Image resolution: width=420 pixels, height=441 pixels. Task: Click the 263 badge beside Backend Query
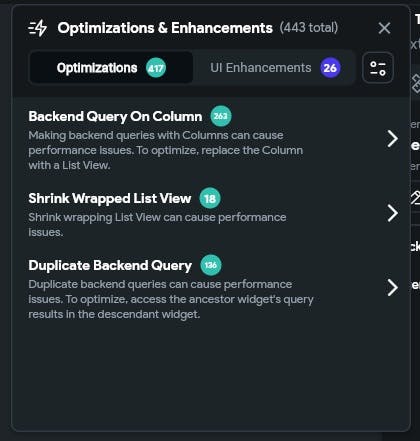[x=221, y=116]
